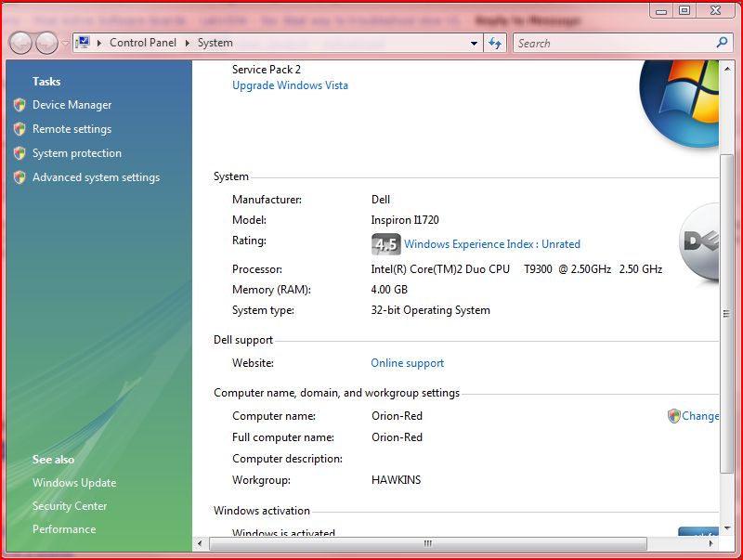Click shield icon beside Advanced system settings
This screenshot has width=743, height=560.
20,177
